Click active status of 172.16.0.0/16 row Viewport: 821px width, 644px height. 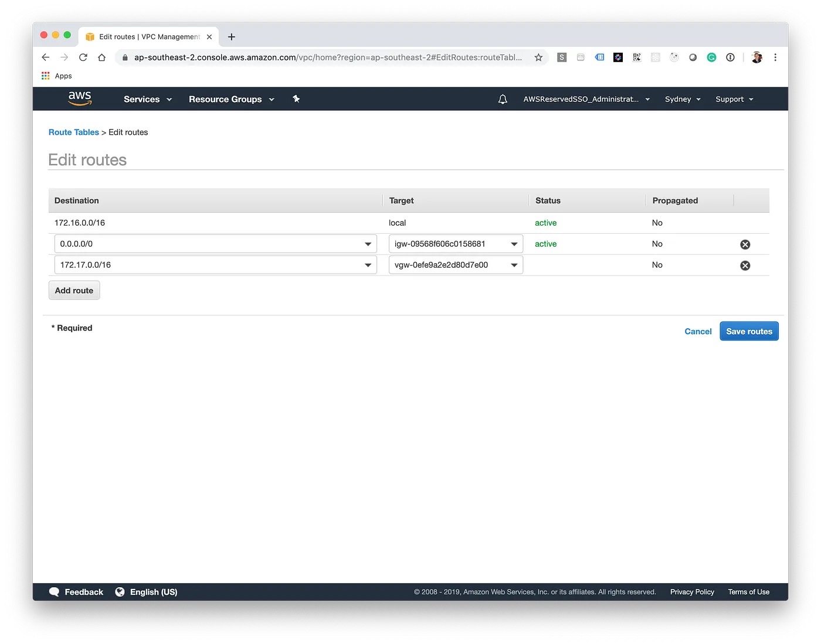click(x=545, y=223)
